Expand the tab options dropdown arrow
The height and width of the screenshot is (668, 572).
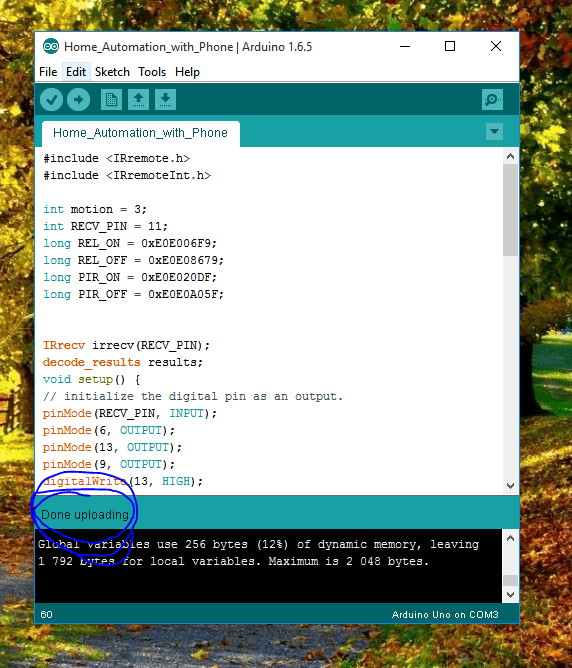click(494, 132)
